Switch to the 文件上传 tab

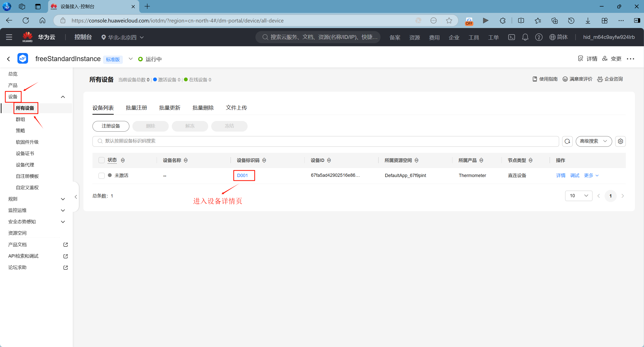tap(236, 108)
